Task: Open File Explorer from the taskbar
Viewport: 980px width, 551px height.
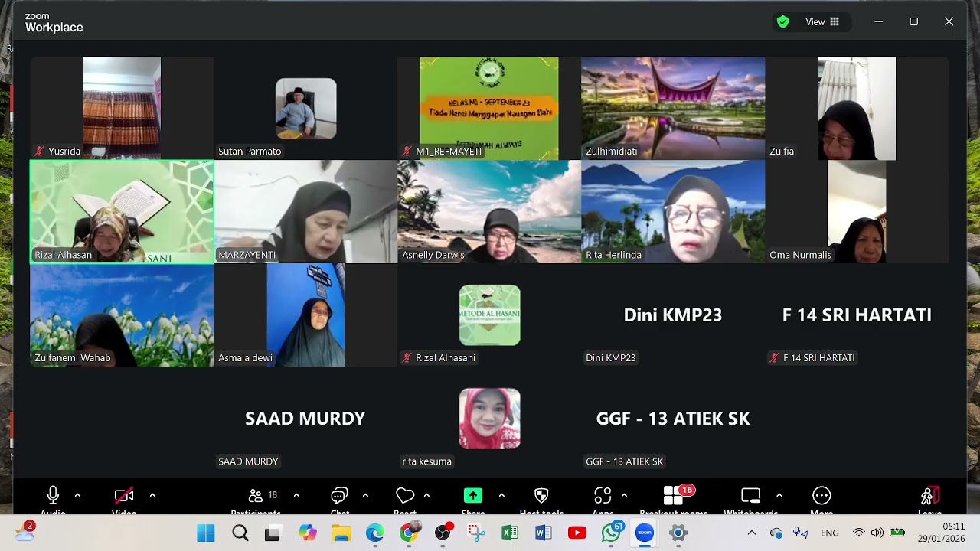Action: [x=341, y=533]
